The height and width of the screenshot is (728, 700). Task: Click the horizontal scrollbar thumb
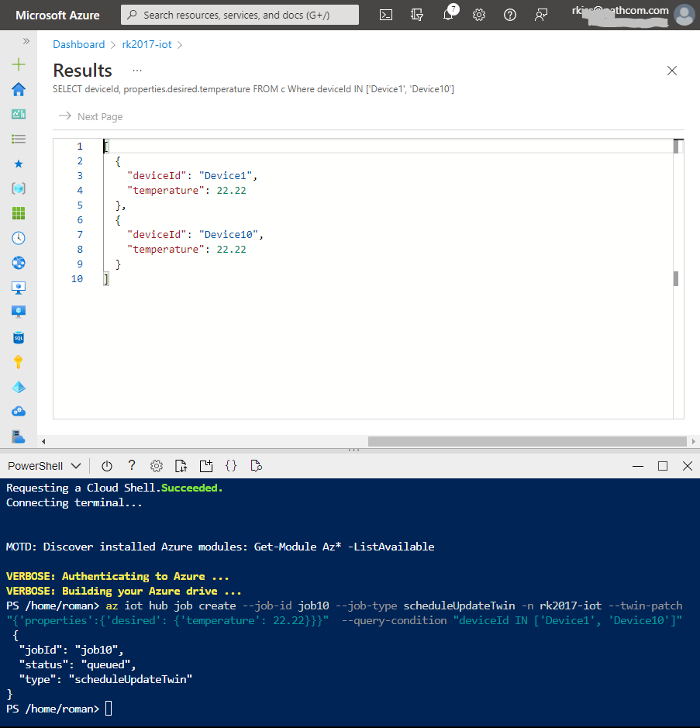(527, 441)
